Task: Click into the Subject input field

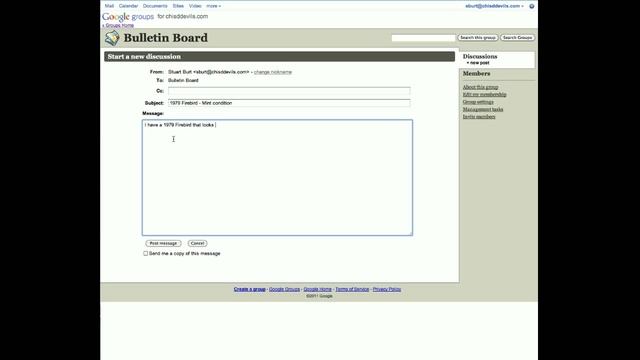Action: point(289,103)
